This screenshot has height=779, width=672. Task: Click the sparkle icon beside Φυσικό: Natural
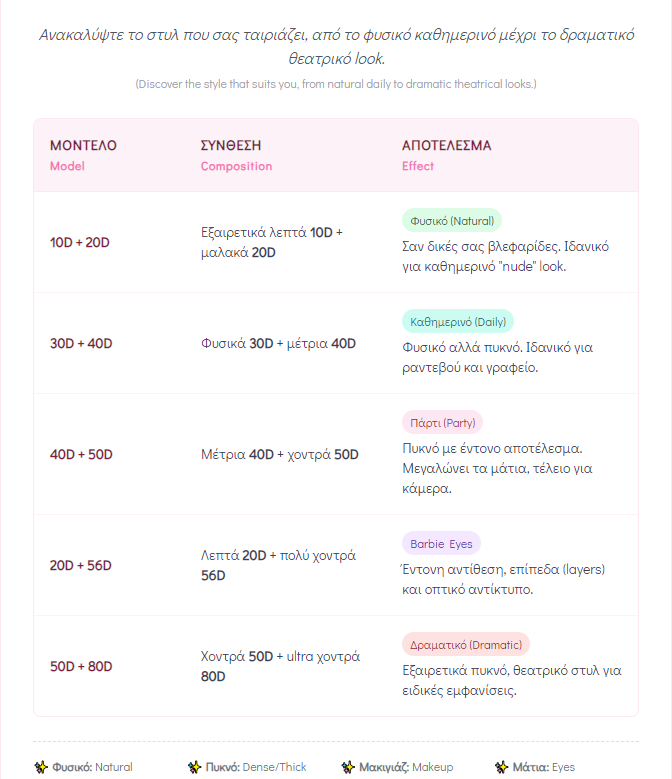40,767
